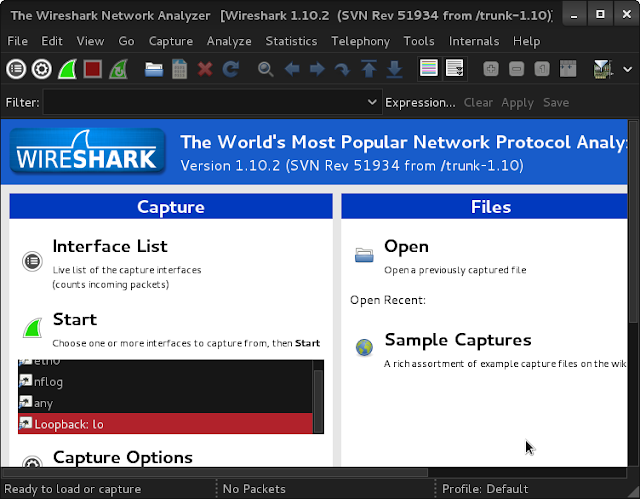Image resolution: width=640 pixels, height=499 pixels.
Task: Open the Go menu
Action: [126, 41]
